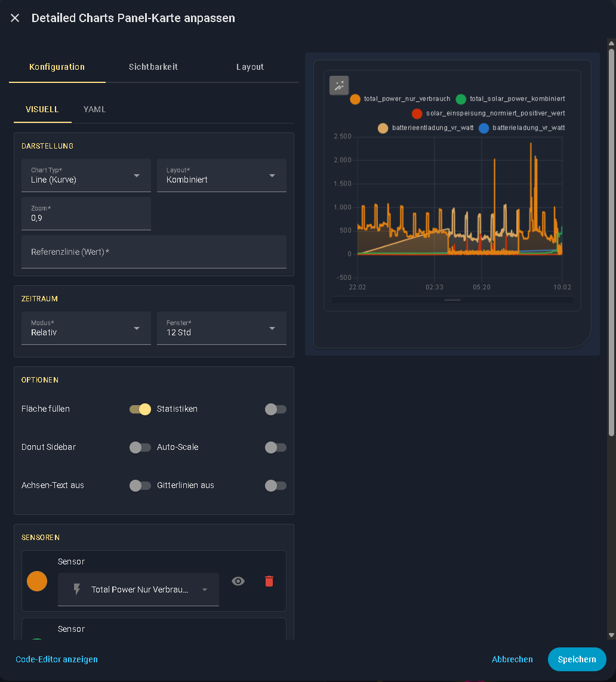616x682 pixels.
Task: Click the magic wand icon in chart preview
Action: (339, 85)
